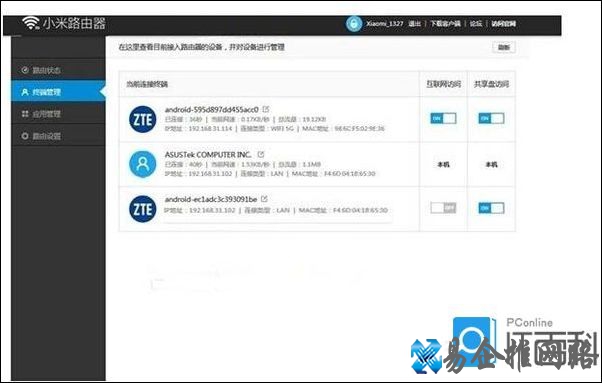
Task: Click the Xiaomi_1327 account avatar icon
Action: 354,24
